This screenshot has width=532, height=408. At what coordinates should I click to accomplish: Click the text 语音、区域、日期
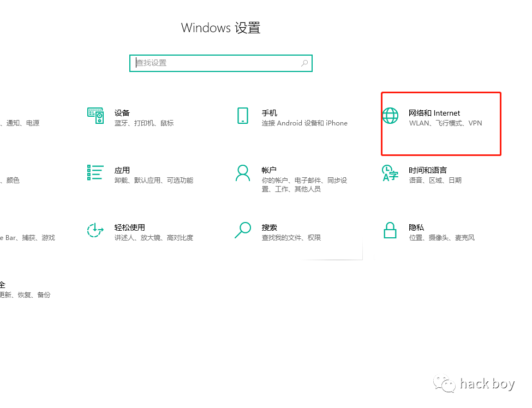[435, 181]
